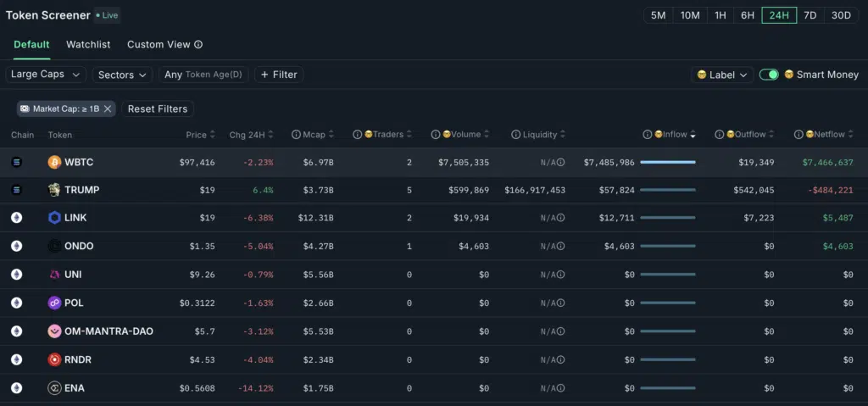Click the ONDO token logo icon
The width and height of the screenshot is (868, 406).
point(54,246)
